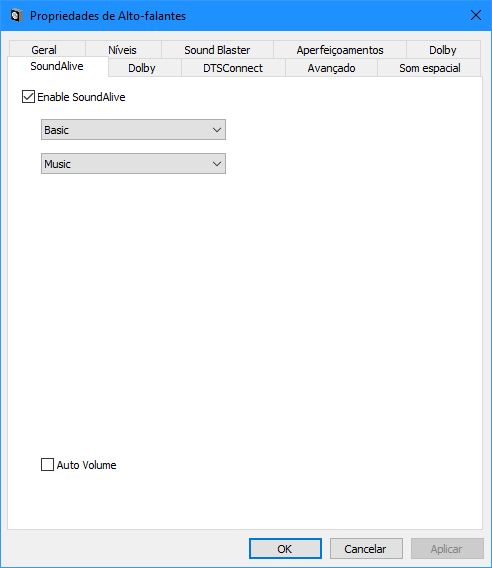Expand the Music preset dropdown

coord(133,164)
